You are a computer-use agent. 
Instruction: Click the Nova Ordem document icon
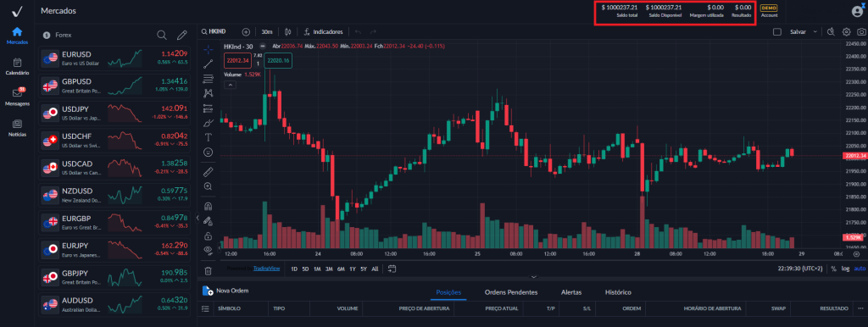(208, 291)
